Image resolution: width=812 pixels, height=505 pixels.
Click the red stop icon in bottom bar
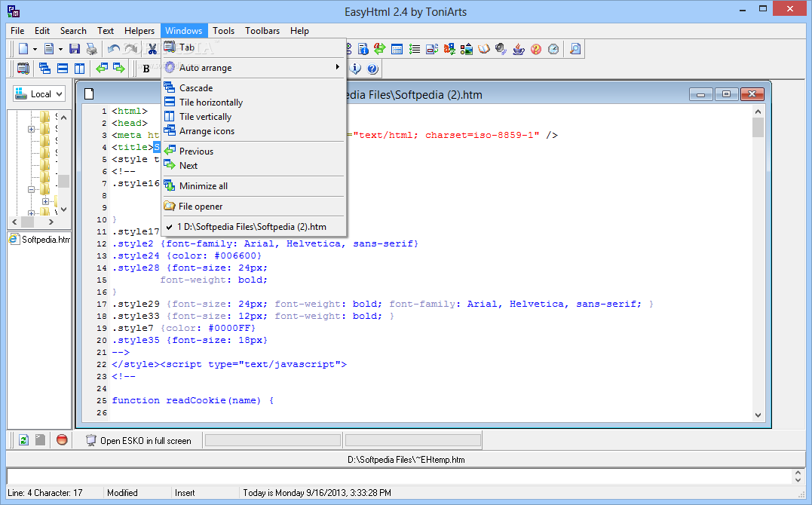tap(62, 440)
